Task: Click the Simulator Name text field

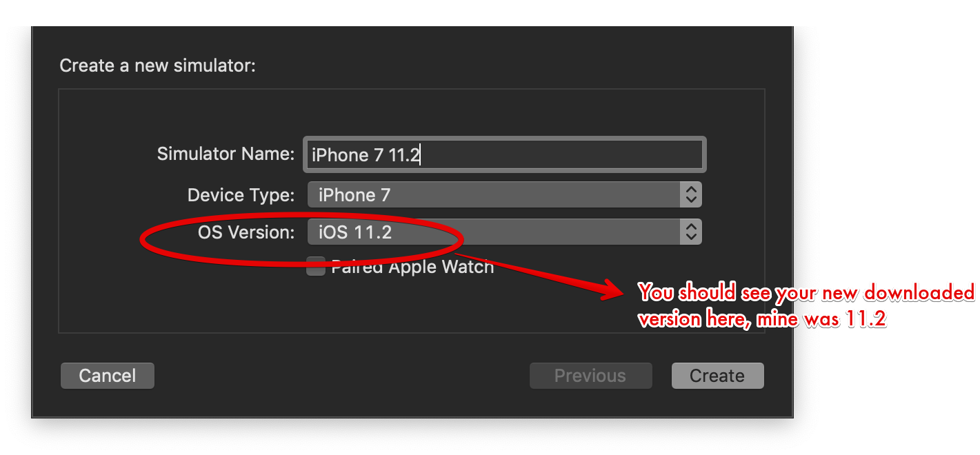Action: pos(505,154)
